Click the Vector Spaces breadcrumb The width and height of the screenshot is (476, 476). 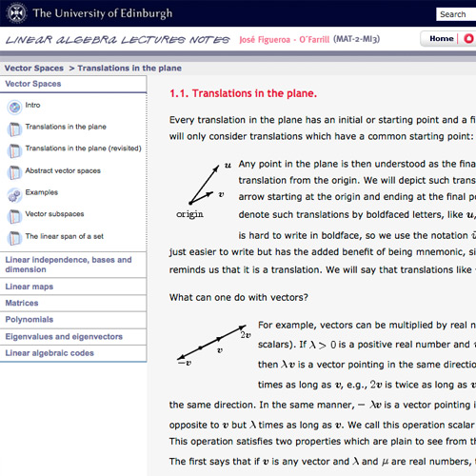pos(34,69)
